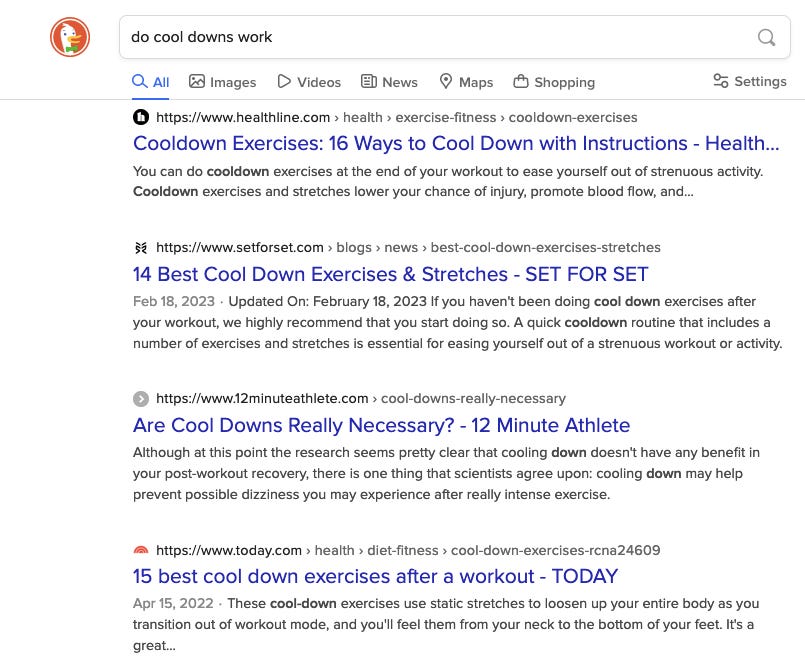Switch to the Images tab
This screenshot has width=805, height=656.
pyautogui.click(x=222, y=82)
